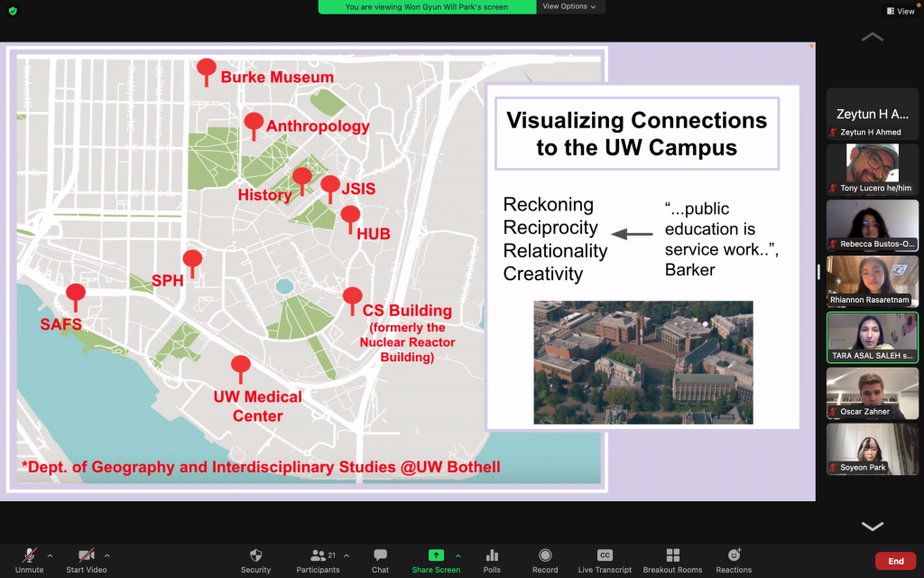
Task: Expand Share Screen options arrow
Action: pos(457,555)
